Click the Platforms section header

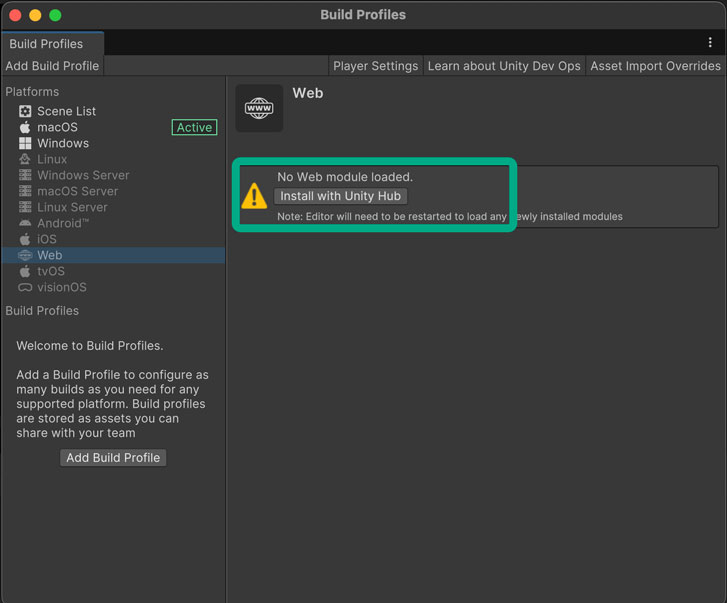(x=32, y=92)
